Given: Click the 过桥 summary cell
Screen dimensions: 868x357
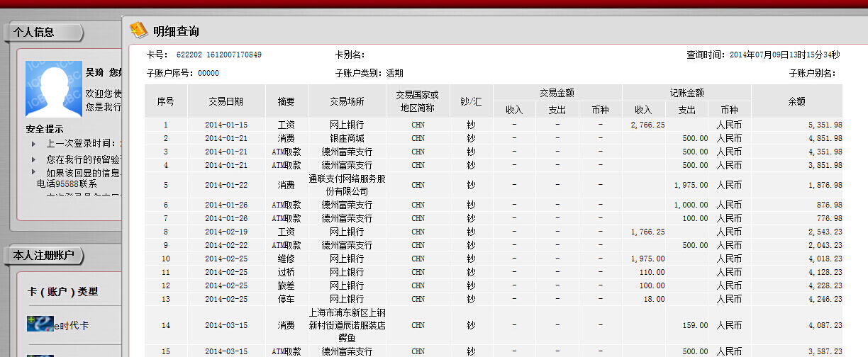Looking at the screenshot, I should pos(286,272).
